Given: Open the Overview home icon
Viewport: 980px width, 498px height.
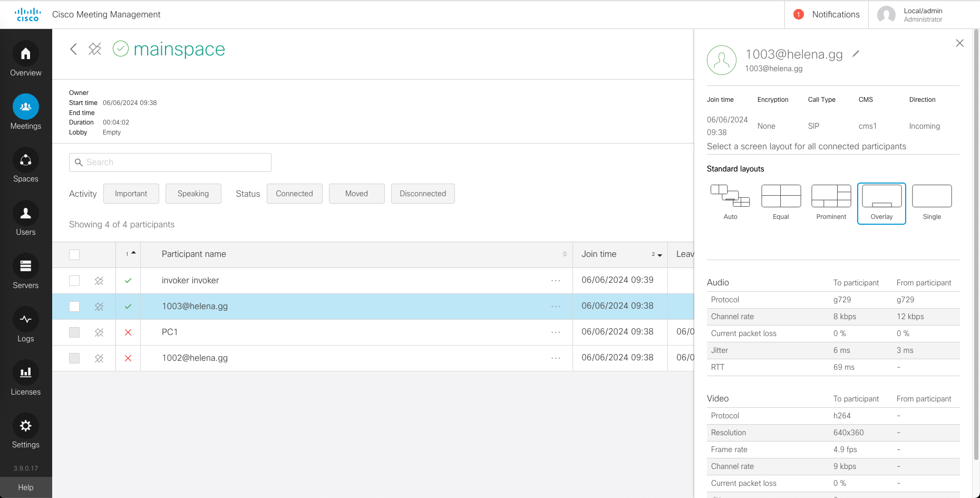Looking at the screenshot, I should pyautogui.click(x=25, y=54).
